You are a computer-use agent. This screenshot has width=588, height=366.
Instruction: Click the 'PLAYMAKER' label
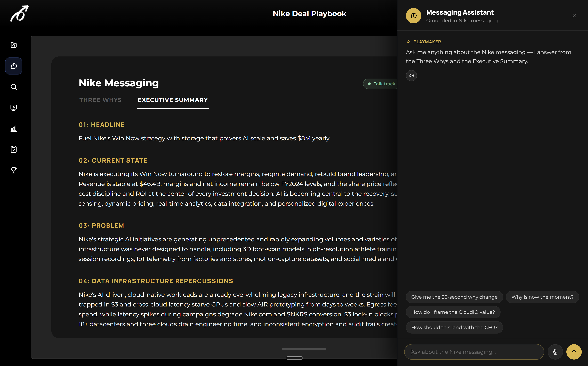(x=427, y=42)
